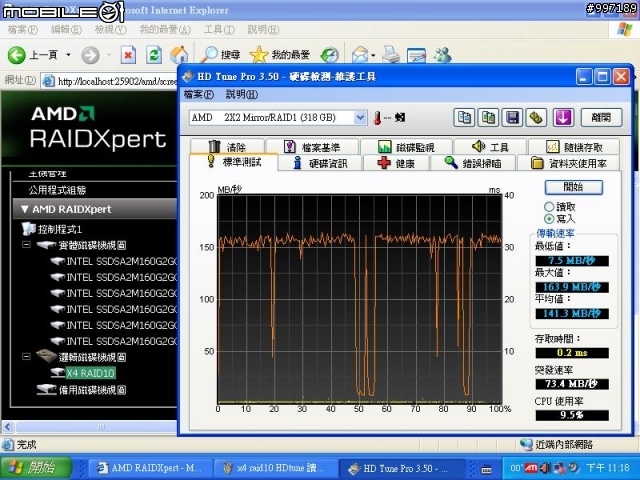Click HD Tune Pro 3.50 taskbar button

pos(401,468)
